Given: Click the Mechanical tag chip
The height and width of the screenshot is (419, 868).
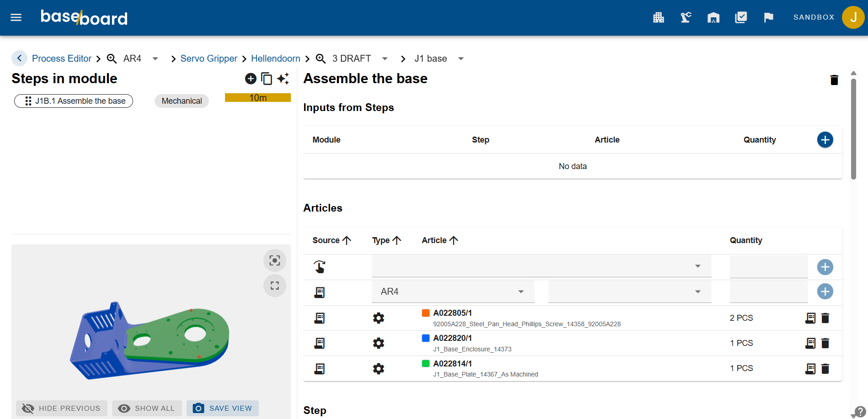Looking at the screenshot, I should pos(182,101).
